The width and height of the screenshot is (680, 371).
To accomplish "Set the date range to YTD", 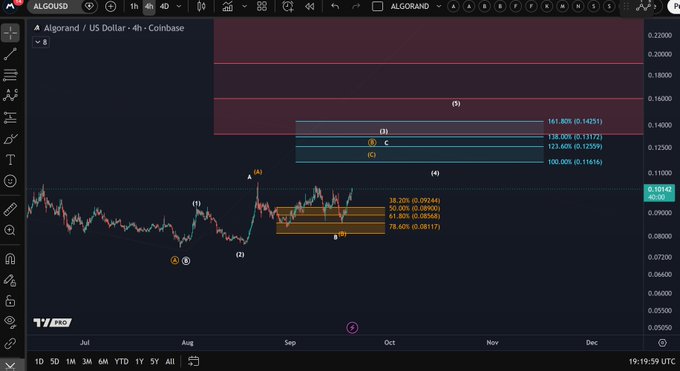I will click(121, 361).
